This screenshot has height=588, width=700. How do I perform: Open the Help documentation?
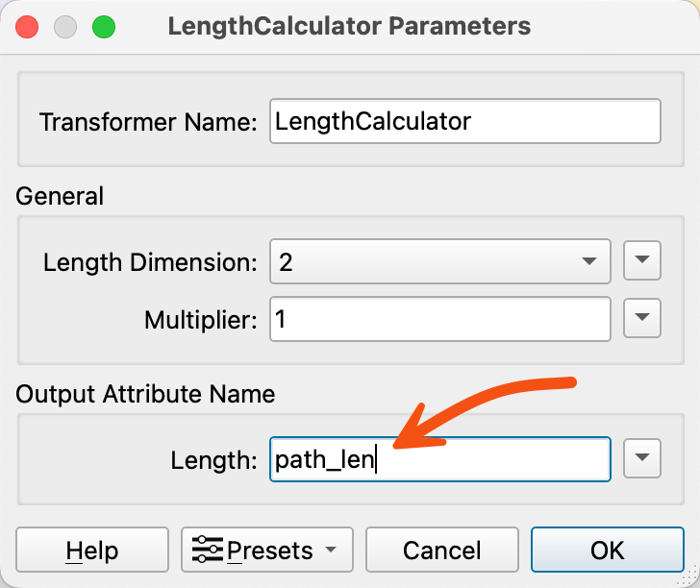pyautogui.click(x=92, y=550)
